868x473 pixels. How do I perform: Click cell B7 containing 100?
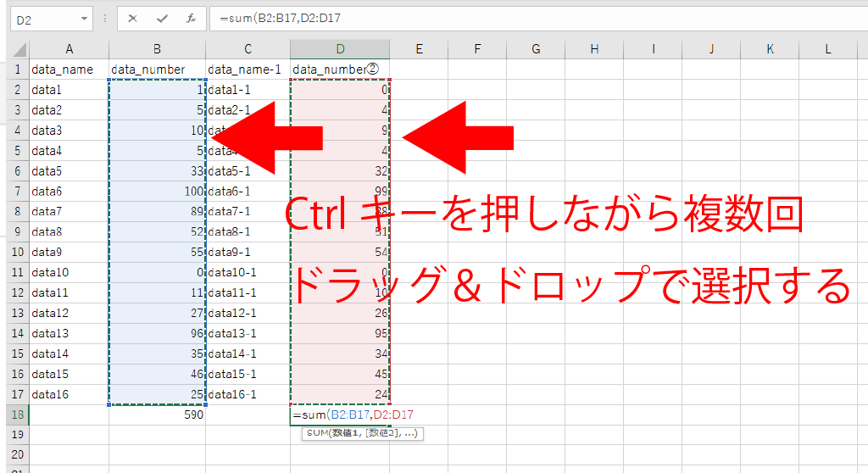157,191
